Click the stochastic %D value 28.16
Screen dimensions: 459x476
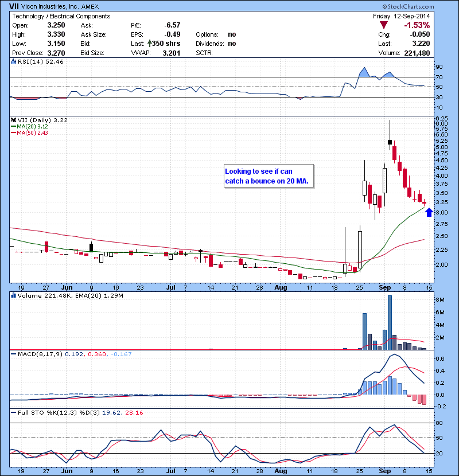(x=134, y=412)
